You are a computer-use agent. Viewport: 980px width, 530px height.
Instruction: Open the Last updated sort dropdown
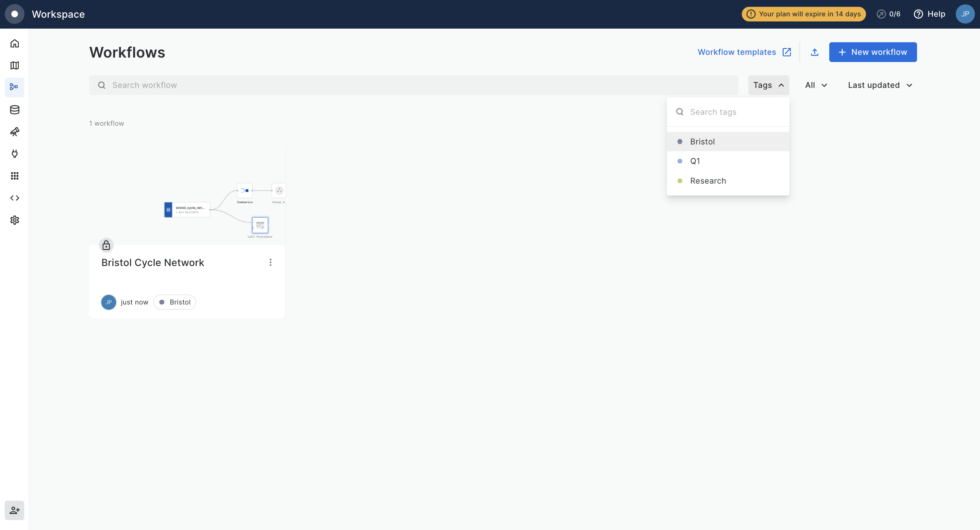tap(880, 85)
